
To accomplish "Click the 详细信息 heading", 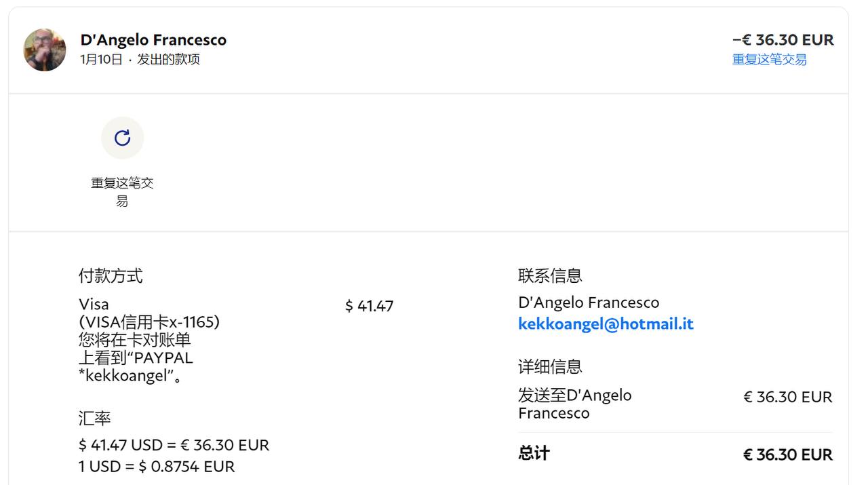I will pyautogui.click(x=550, y=367).
